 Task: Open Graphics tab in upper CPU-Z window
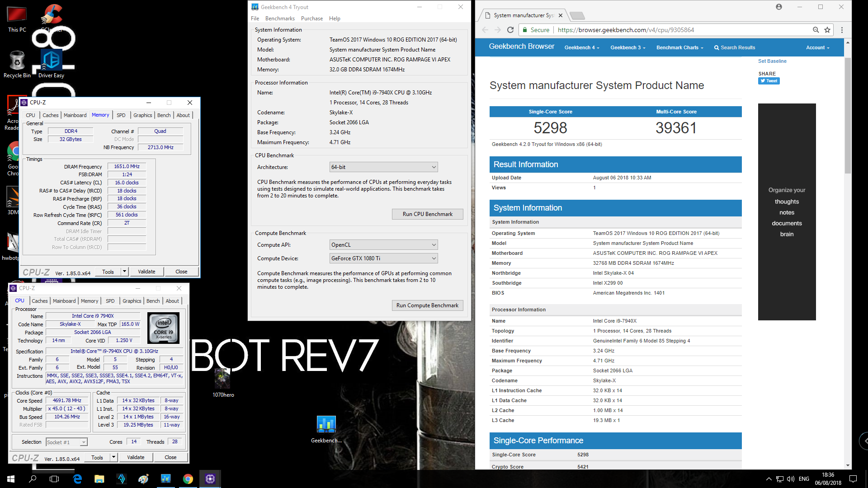(143, 115)
